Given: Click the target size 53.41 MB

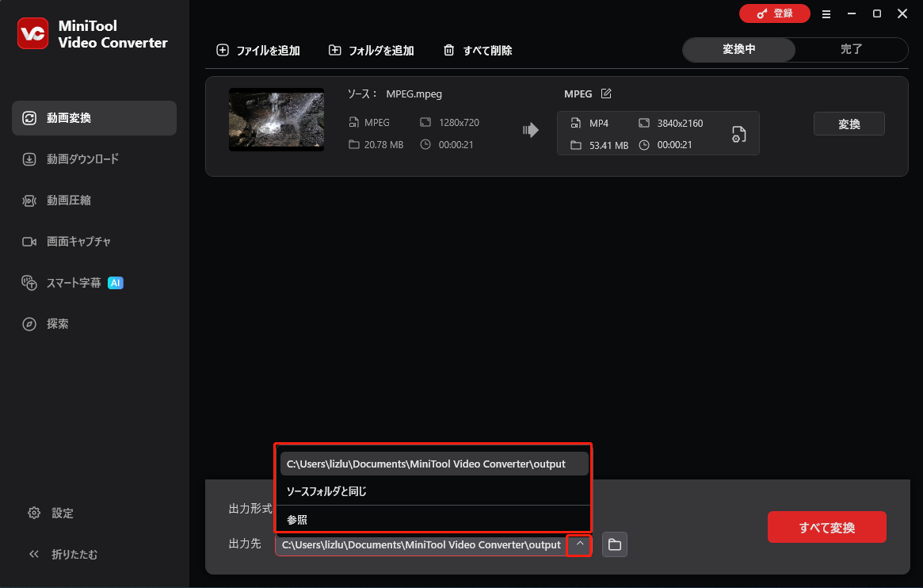Looking at the screenshot, I should [x=608, y=145].
